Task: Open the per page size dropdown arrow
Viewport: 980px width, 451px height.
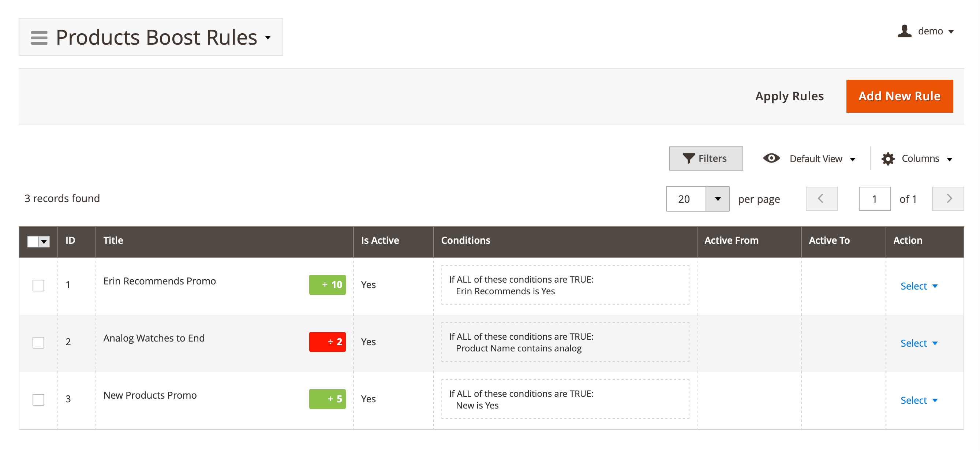Action: click(x=717, y=199)
